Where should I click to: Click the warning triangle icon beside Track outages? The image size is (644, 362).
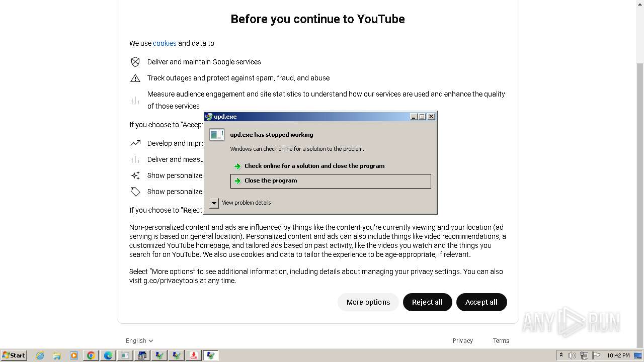(135, 78)
